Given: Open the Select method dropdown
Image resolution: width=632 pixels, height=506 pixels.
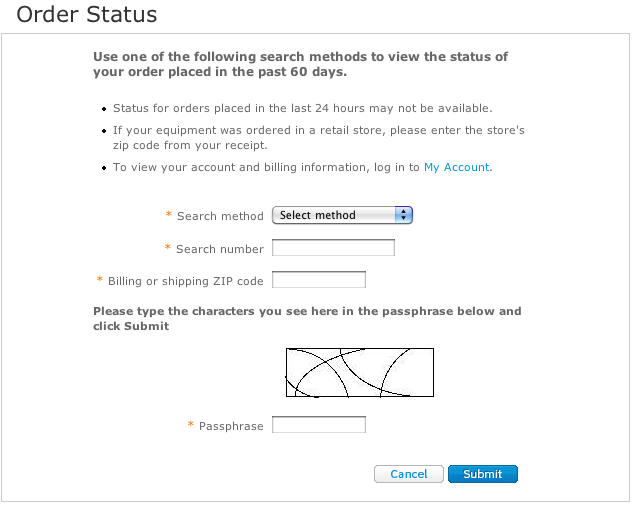Looking at the screenshot, I should tap(342, 215).
